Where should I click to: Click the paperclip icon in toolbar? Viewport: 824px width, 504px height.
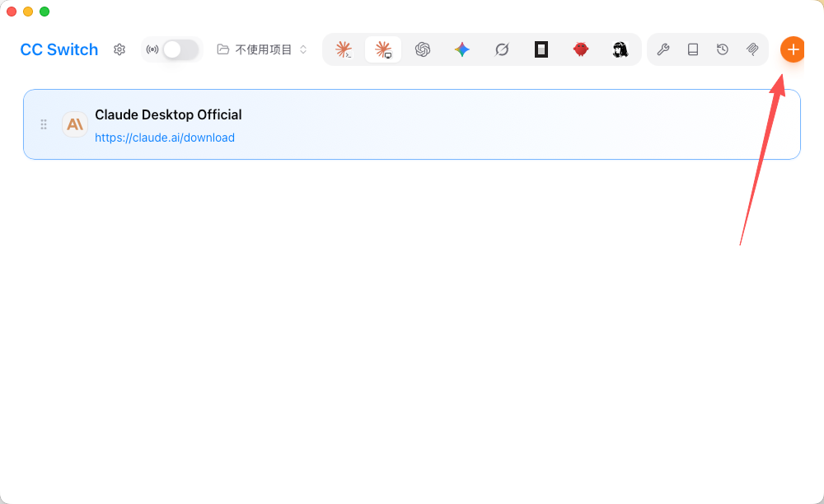click(x=752, y=49)
